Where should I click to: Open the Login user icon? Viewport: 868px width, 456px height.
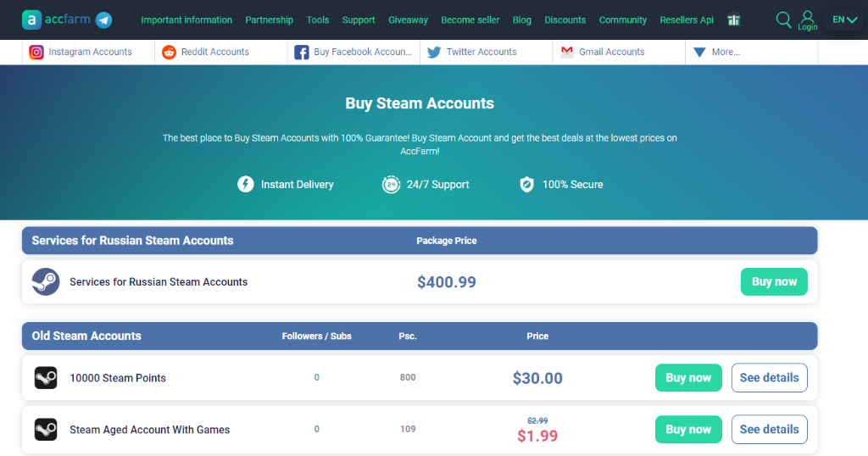pos(808,20)
